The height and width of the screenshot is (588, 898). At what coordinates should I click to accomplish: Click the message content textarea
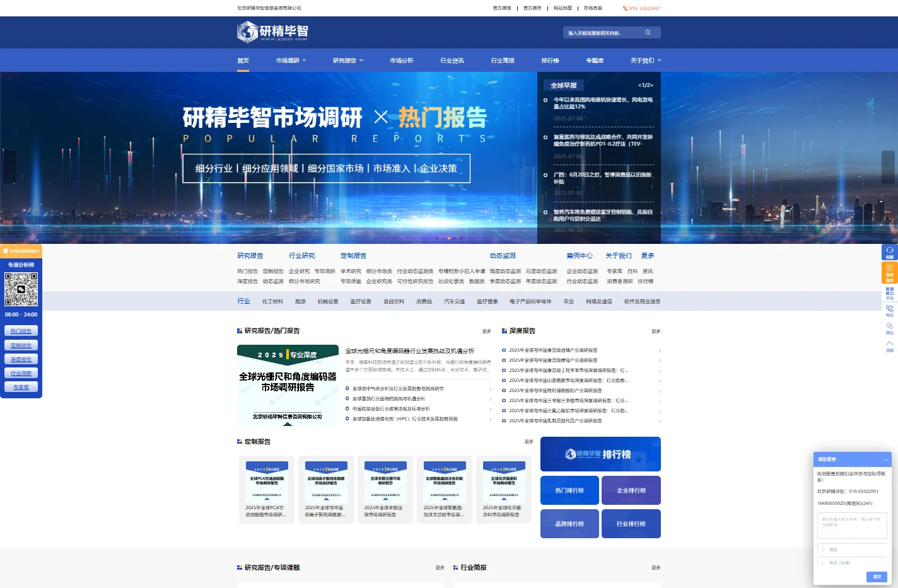tap(852, 525)
